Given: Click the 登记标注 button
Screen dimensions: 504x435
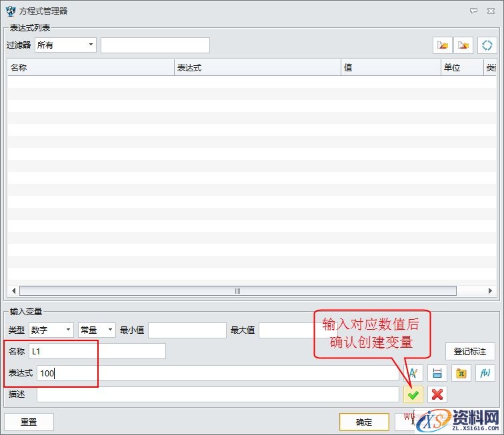Looking at the screenshot, I should pos(470,352).
